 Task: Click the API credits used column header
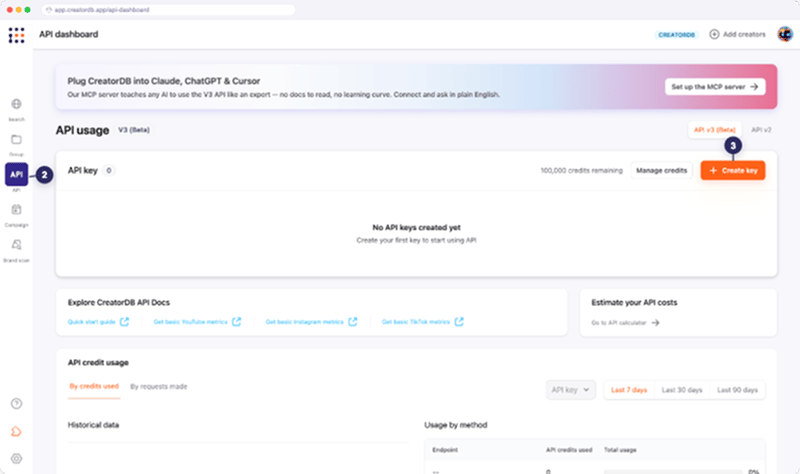click(x=569, y=450)
